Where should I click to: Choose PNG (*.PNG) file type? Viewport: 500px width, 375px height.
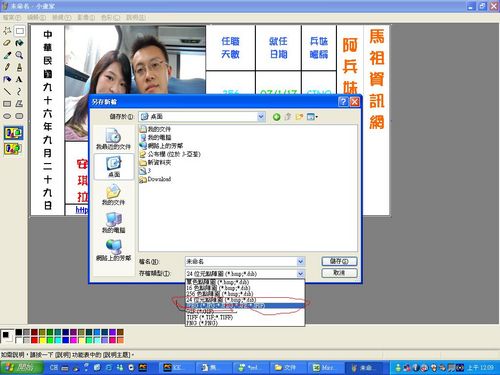tap(245, 323)
